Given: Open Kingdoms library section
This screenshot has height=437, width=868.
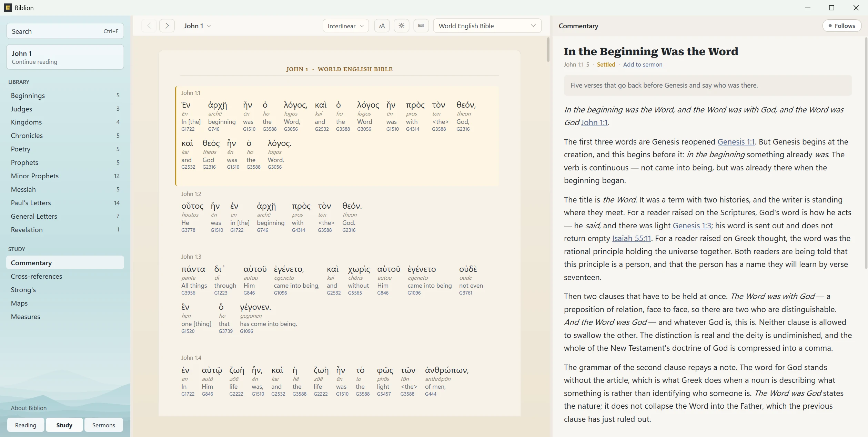Looking at the screenshot, I should click(x=65, y=122).
